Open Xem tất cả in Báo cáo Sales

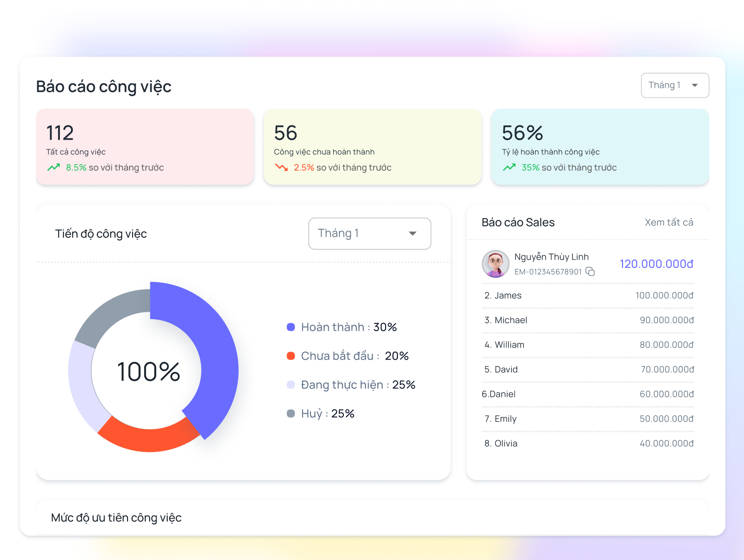[x=669, y=222]
